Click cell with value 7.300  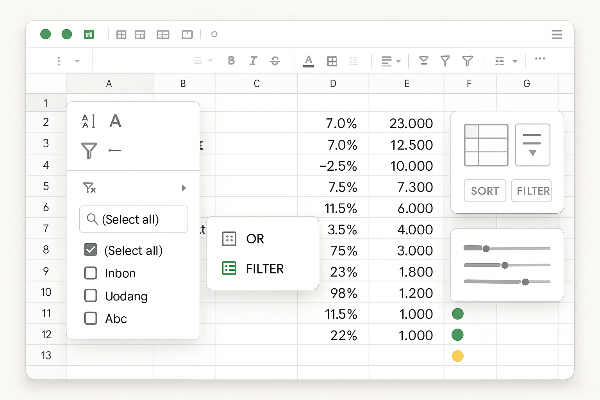coord(406,187)
